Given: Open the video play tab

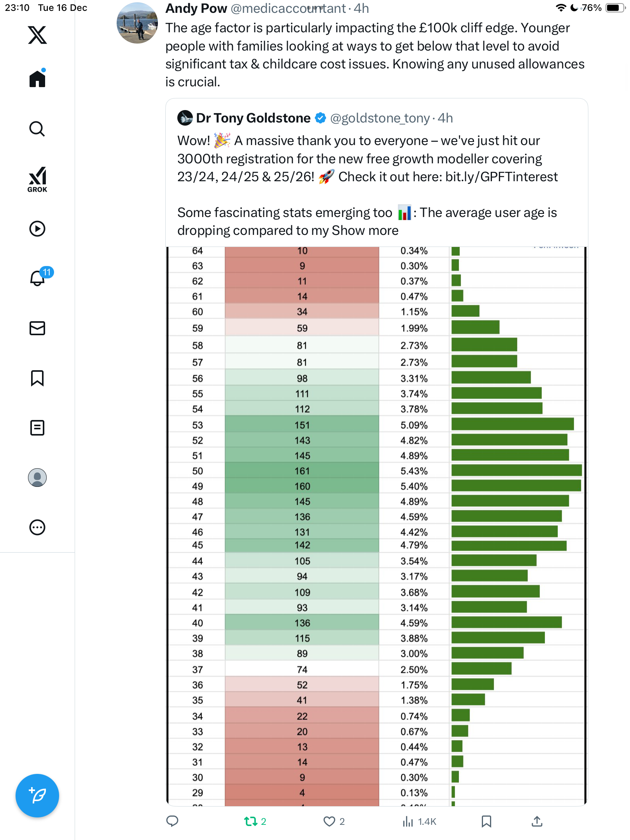Looking at the screenshot, I should [x=37, y=229].
